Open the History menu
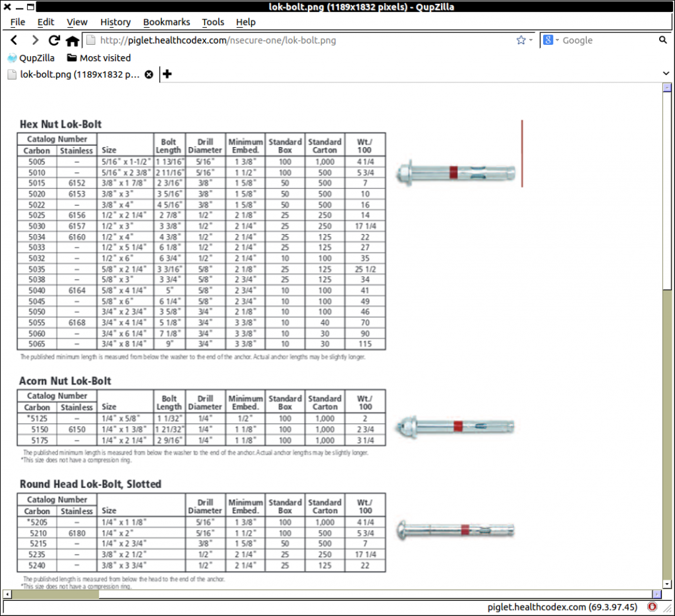The width and height of the screenshot is (675, 616). [x=115, y=22]
